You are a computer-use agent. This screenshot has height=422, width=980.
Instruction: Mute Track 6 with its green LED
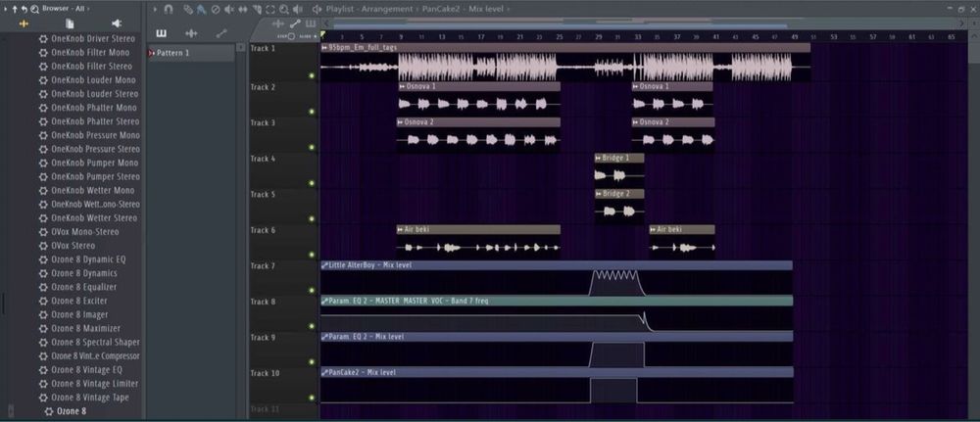tap(312, 255)
